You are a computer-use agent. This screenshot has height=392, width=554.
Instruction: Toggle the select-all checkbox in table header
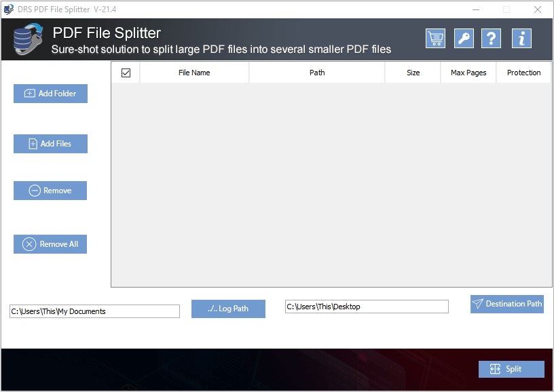coord(126,73)
